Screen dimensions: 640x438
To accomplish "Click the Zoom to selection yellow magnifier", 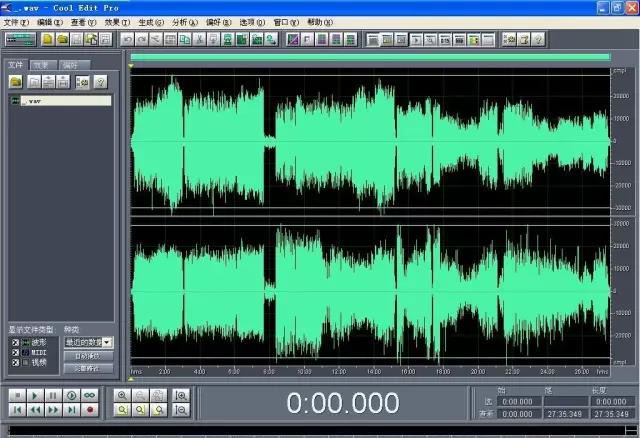I will click(122, 409).
